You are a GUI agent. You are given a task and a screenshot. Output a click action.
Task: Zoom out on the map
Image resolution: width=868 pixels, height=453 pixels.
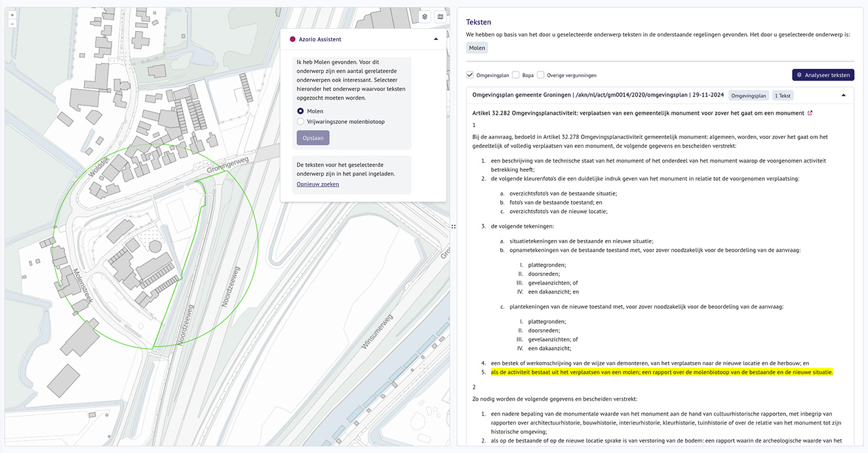[x=12, y=24]
